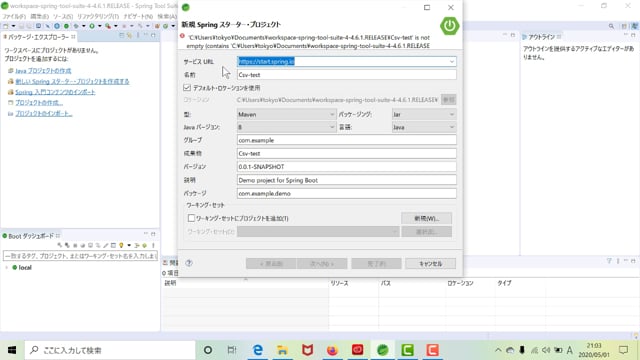Open File Explorer from the taskbar

[282, 350]
